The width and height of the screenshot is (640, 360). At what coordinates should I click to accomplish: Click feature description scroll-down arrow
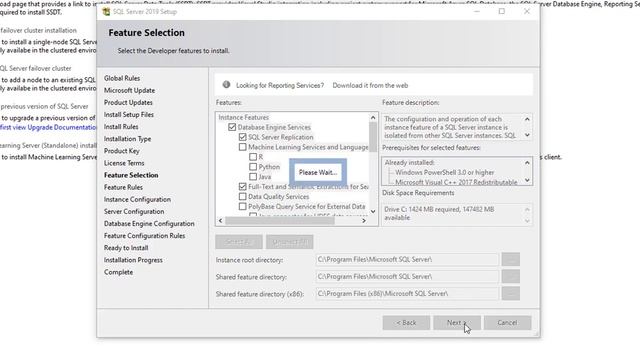coord(527,135)
